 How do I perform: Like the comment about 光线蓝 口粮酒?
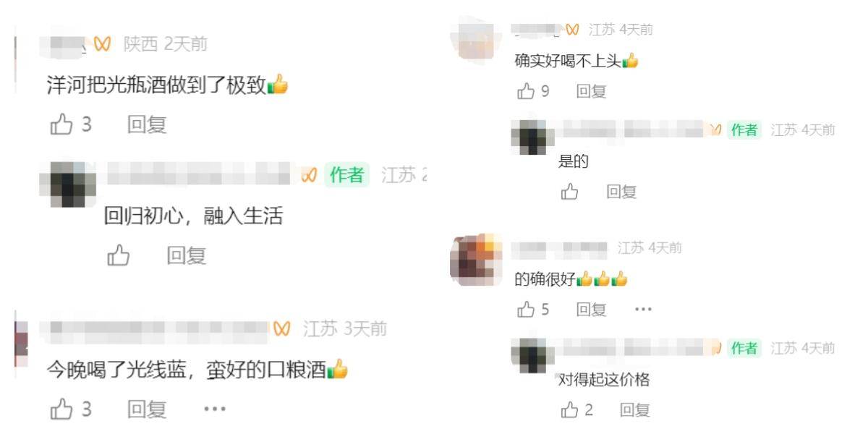click(61, 409)
